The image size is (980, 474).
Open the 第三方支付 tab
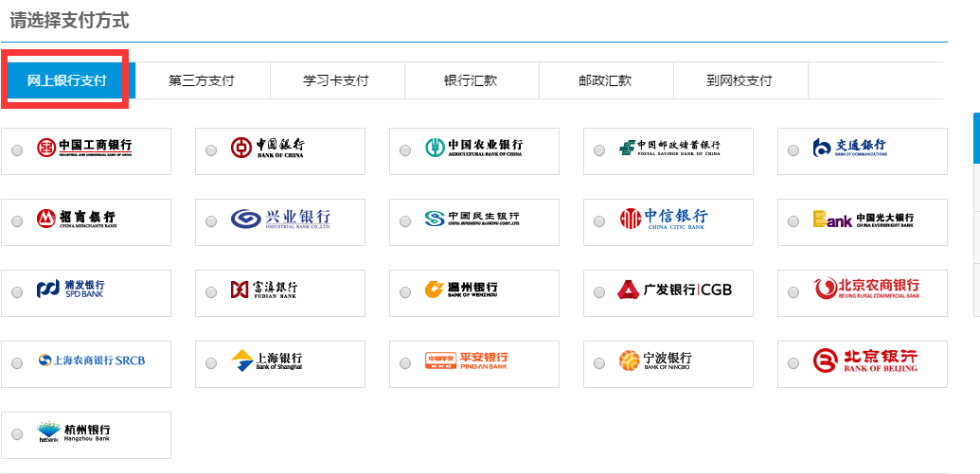202,80
